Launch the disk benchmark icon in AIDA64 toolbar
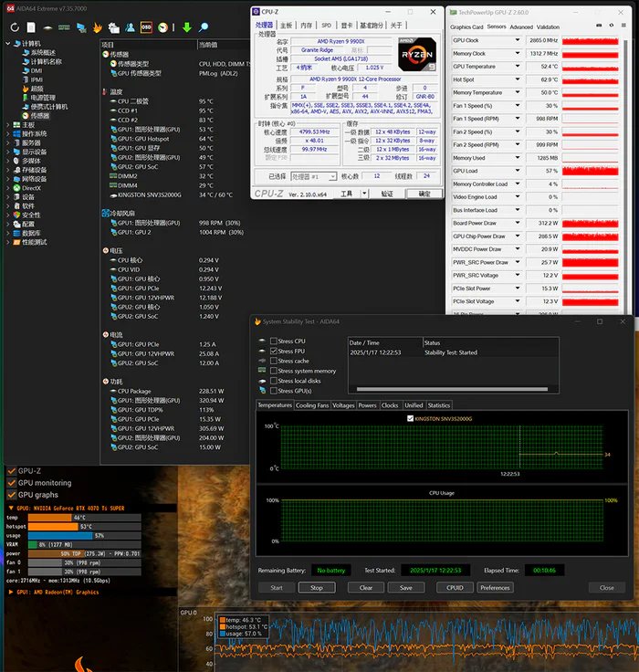 coord(47,28)
